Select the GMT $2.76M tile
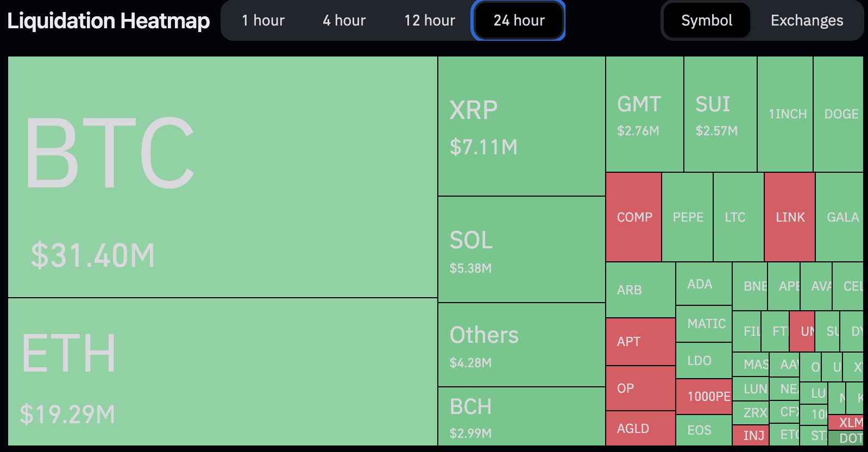Viewport: 868px width, 452px height. (645, 115)
